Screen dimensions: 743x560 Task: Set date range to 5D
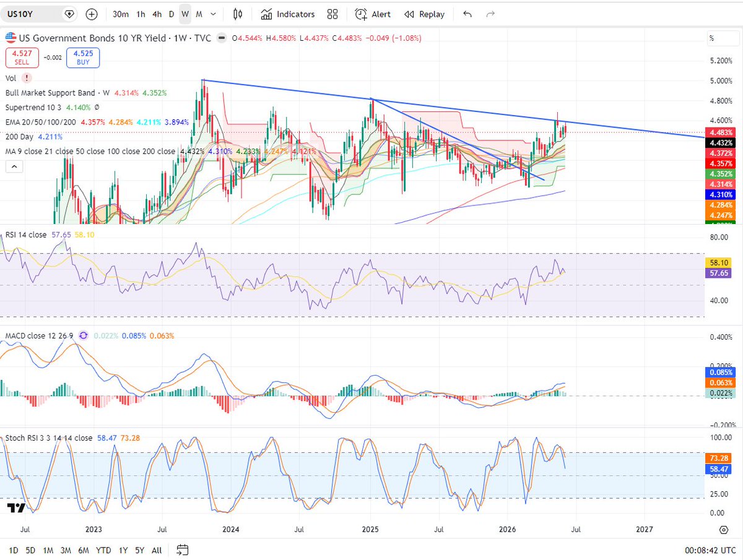click(31, 550)
